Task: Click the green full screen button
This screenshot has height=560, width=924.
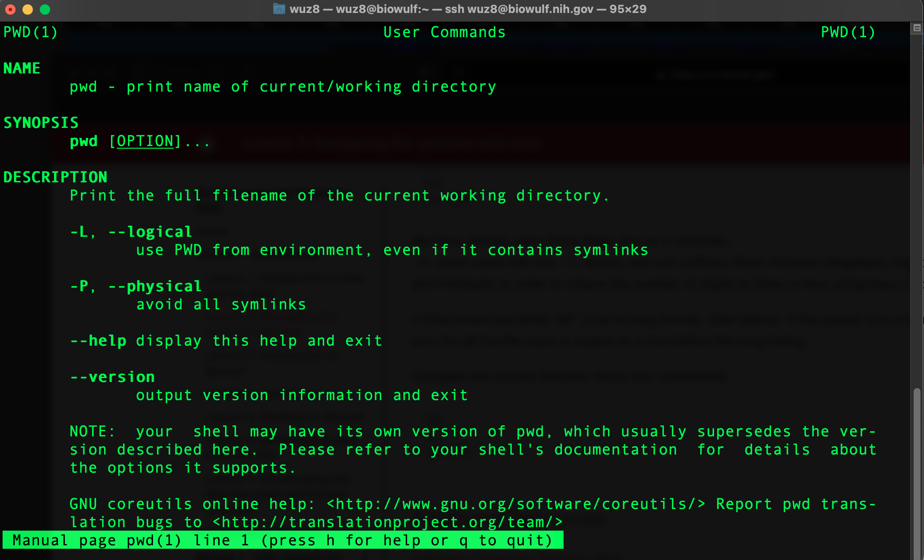Action: click(x=45, y=10)
